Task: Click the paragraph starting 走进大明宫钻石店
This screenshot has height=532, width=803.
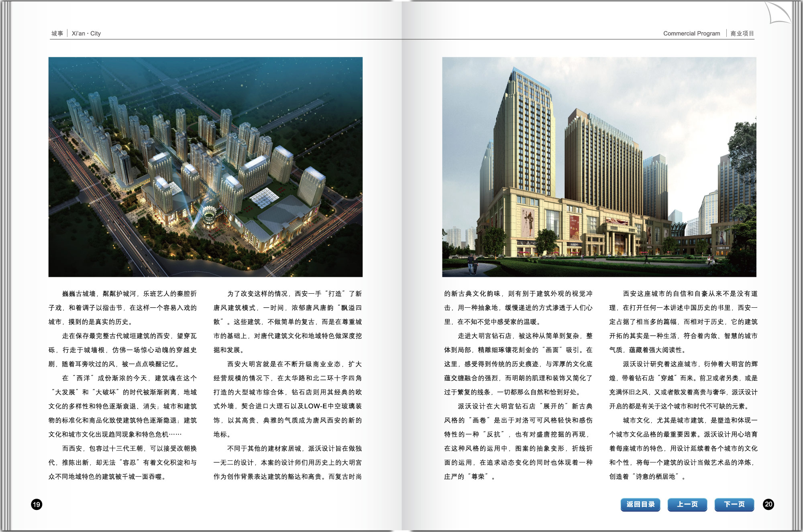Action: [x=518, y=364]
